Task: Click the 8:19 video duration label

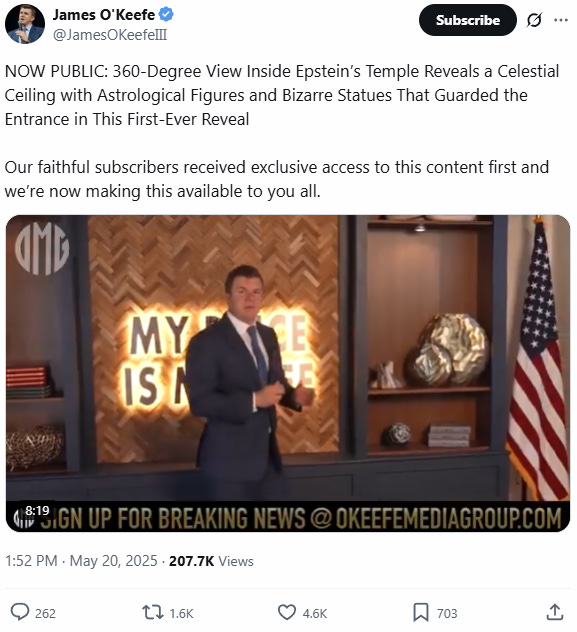Action: pyautogui.click(x=37, y=511)
